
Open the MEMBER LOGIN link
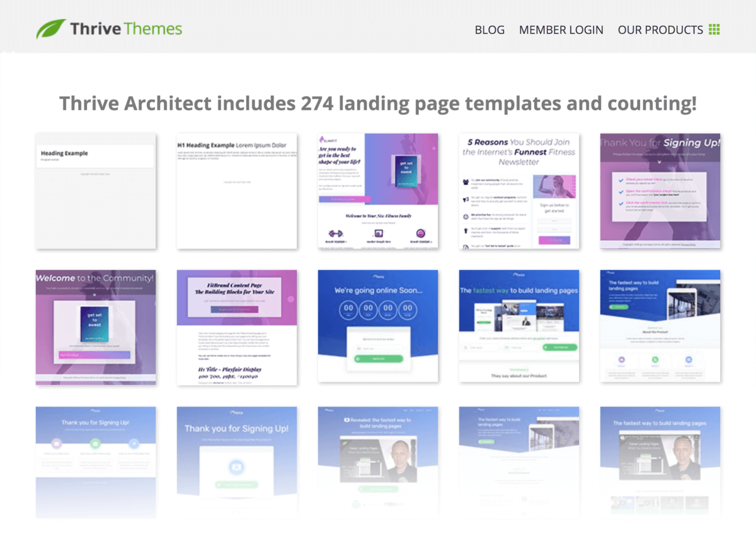tap(561, 30)
